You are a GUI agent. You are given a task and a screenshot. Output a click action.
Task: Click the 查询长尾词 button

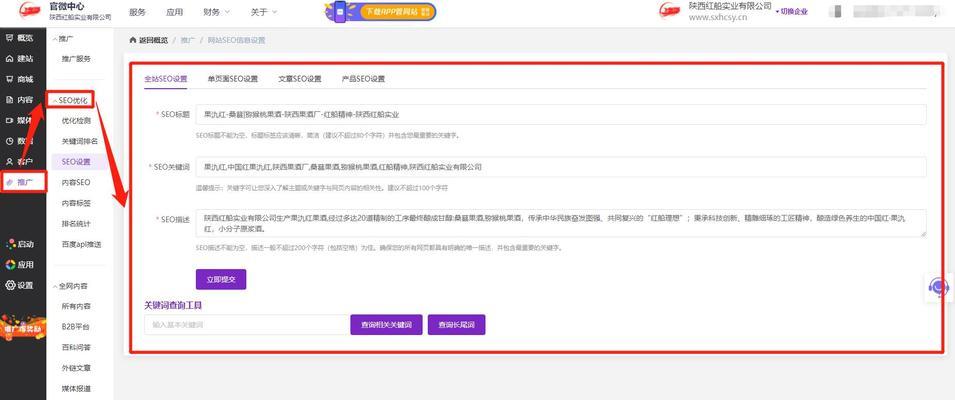(456, 325)
